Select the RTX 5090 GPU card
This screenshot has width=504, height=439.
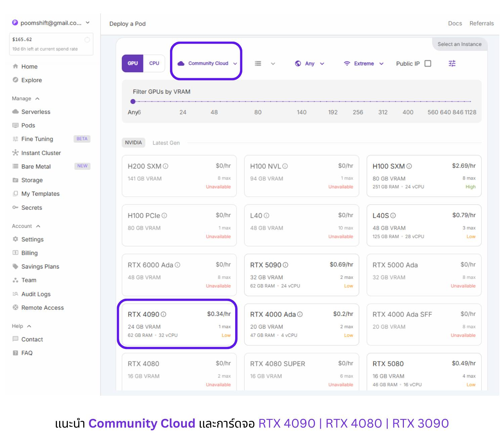(301, 275)
